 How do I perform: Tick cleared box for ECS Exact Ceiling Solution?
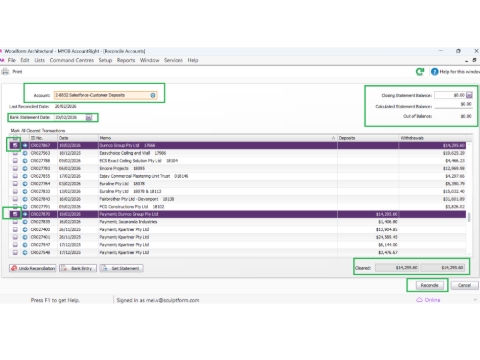(15, 161)
